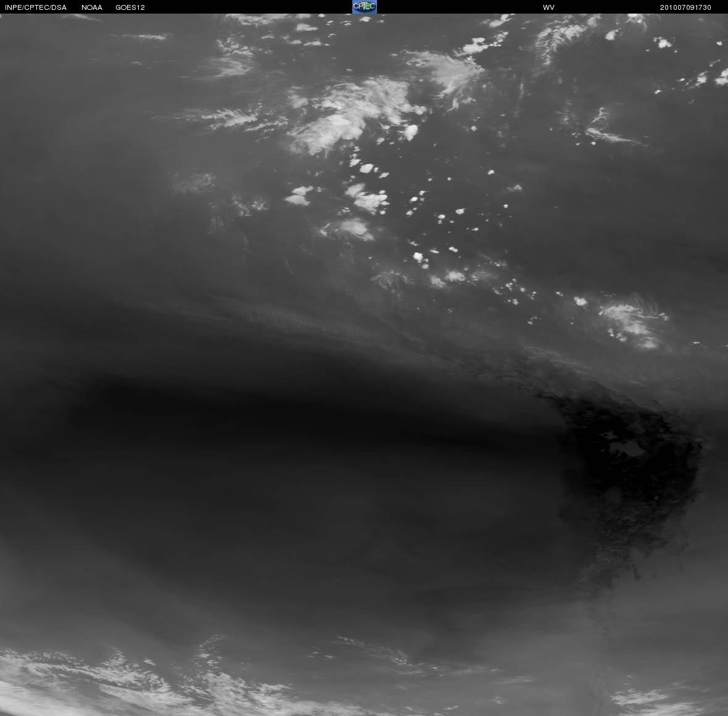Image resolution: width=728 pixels, height=716 pixels.
Task: Select the 201007091730 timestamp
Action: tap(685, 7)
